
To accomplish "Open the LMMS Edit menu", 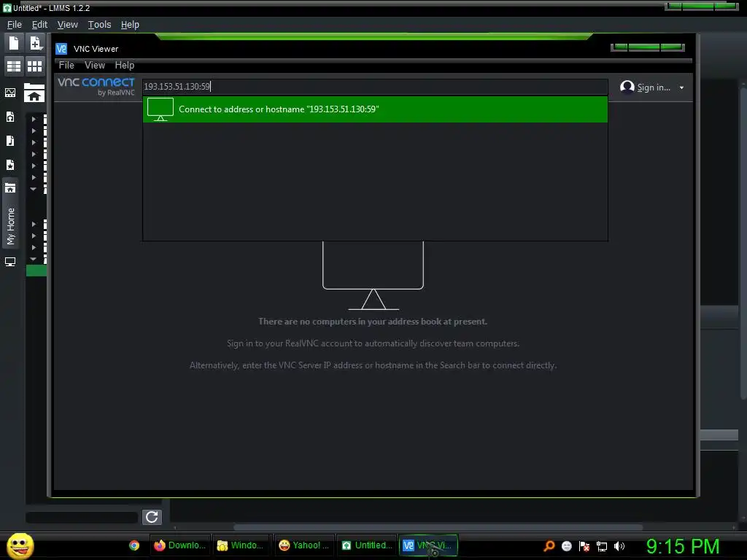I will point(39,24).
